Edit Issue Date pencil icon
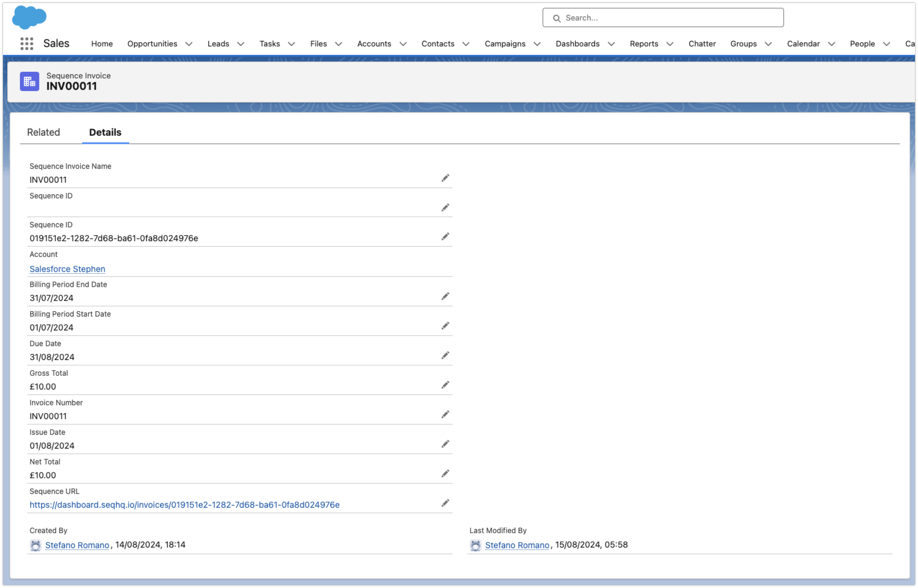 point(445,444)
